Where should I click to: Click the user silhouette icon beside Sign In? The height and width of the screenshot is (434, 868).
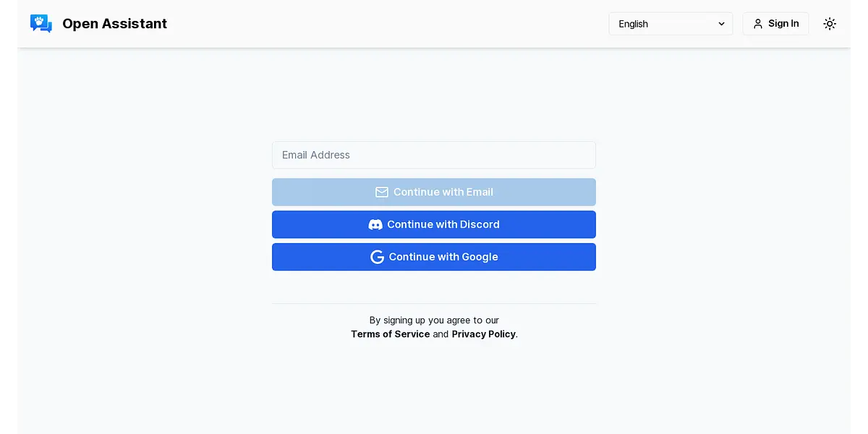tap(758, 24)
